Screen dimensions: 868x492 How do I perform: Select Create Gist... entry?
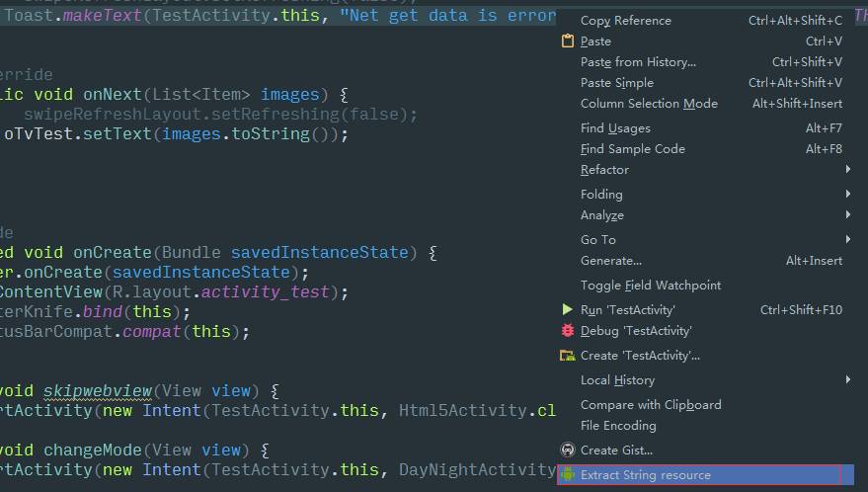coord(705,450)
